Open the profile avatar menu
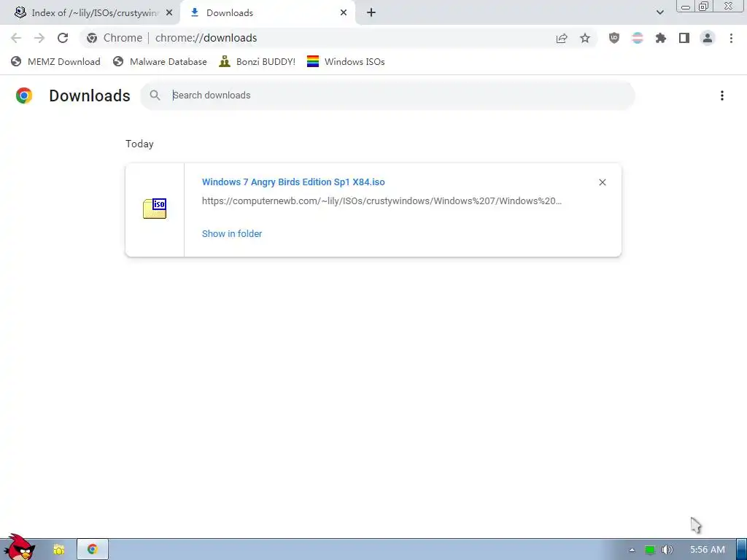The height and width of the screenshot is (560, 747). tap(708, 38)
